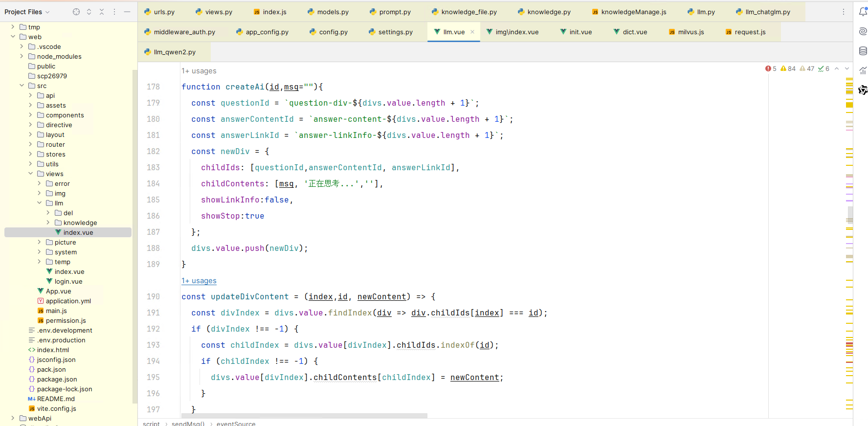868x426 pixels.
Task: Open the Project Files view dropdown
Action: tap(47, 12)
